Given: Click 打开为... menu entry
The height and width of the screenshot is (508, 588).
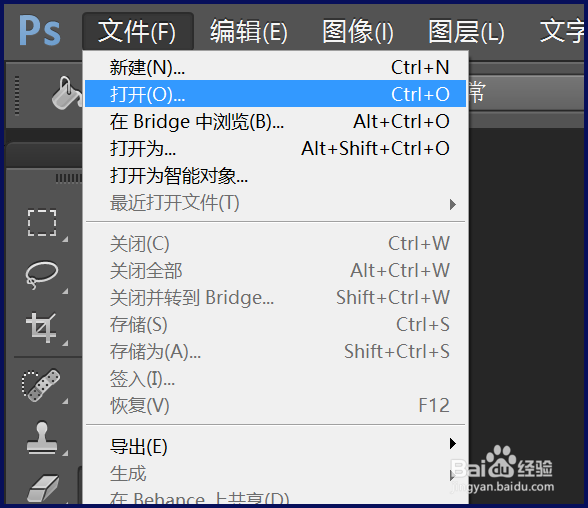Looking at the screenshot, I should coord(276,148).
